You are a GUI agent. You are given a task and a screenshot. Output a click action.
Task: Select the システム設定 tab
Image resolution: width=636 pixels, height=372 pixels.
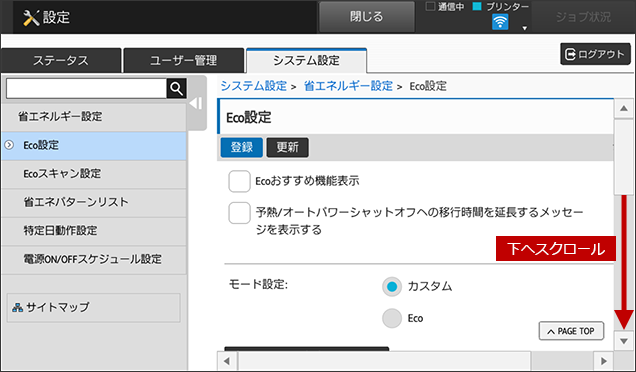click(306, 60)
